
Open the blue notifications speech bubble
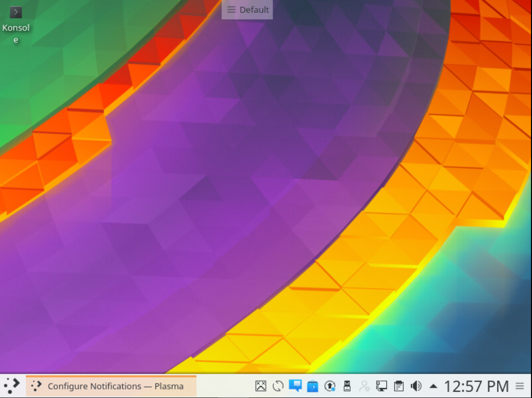[x=295, y=386]
